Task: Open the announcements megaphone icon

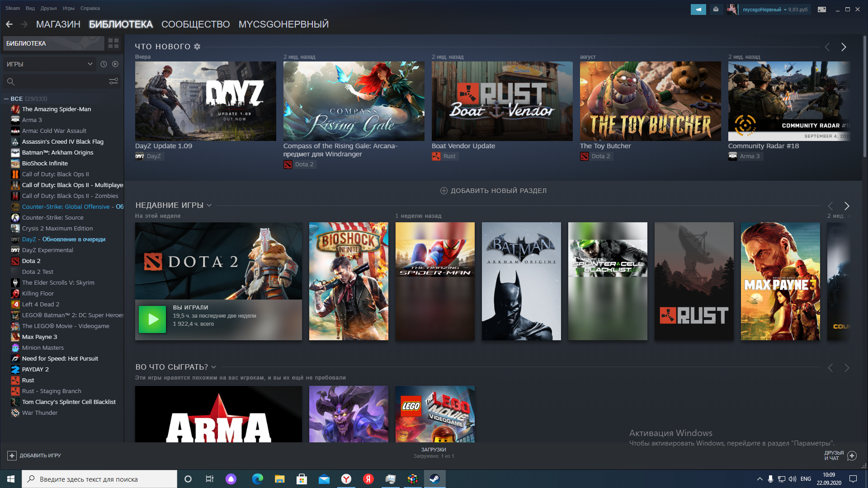Action: pos(698,9)
